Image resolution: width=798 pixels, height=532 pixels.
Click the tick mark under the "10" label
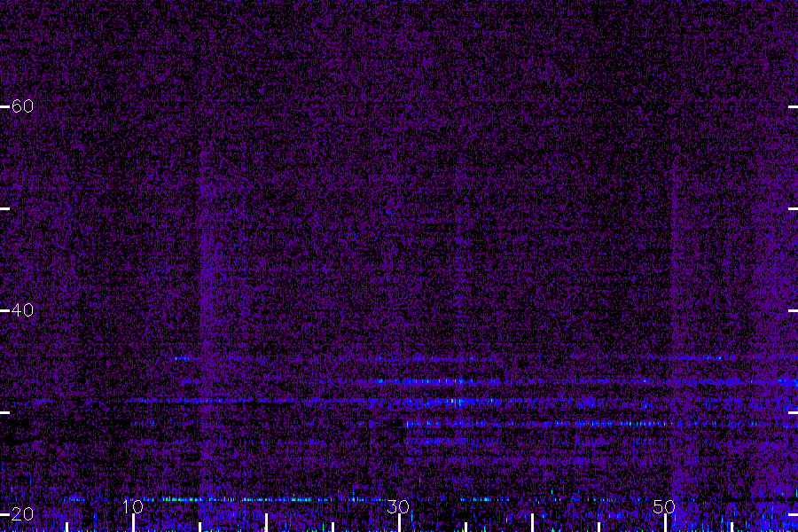[133, 523]
